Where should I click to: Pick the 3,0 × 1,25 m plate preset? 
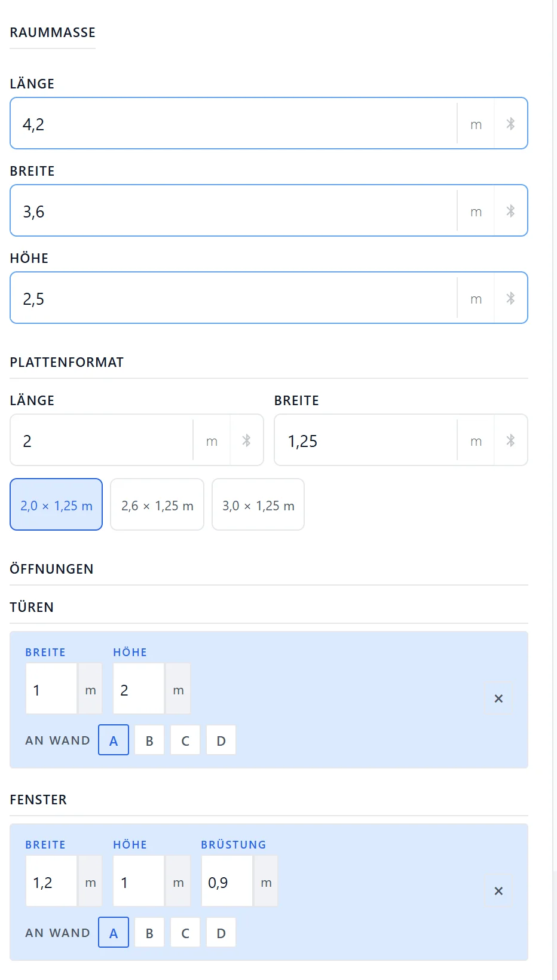pos(258,504)
